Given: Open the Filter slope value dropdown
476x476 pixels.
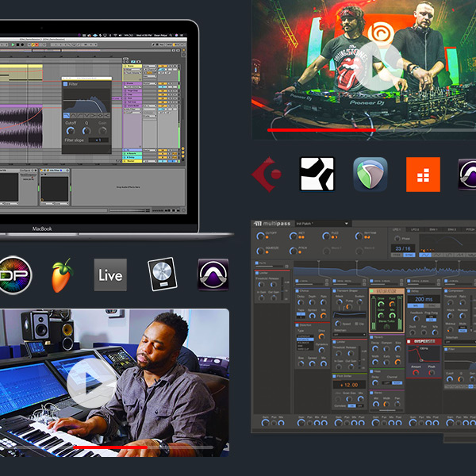Looking at the screenshot, I should [x=98, y=140].
